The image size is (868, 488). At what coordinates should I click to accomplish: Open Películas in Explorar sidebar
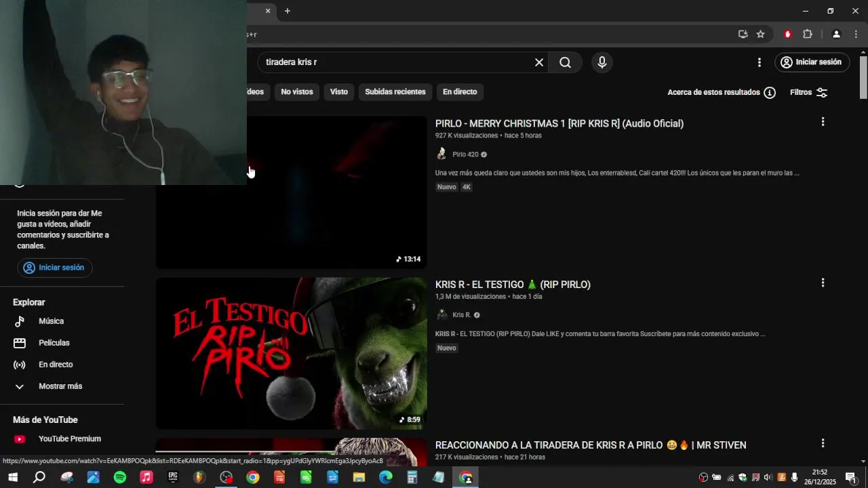(x=54, y=343)
